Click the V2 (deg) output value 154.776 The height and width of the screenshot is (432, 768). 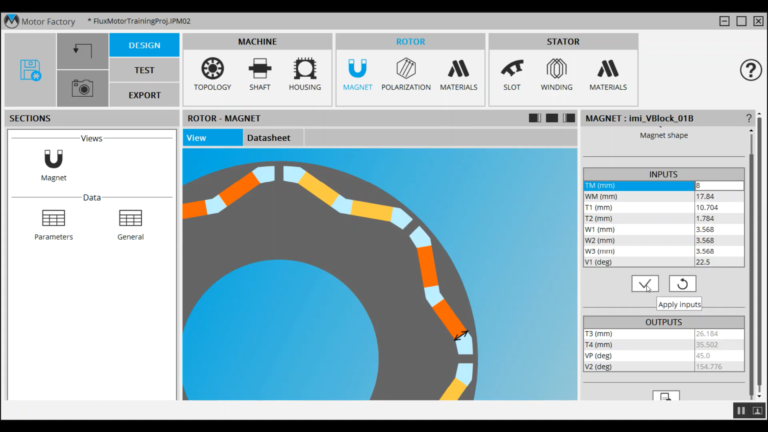pos(719,366)
